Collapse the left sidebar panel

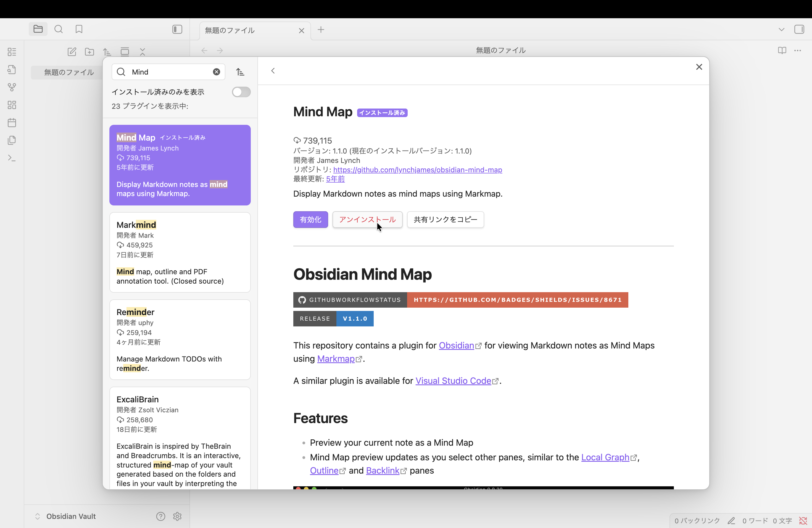point(177,29)
